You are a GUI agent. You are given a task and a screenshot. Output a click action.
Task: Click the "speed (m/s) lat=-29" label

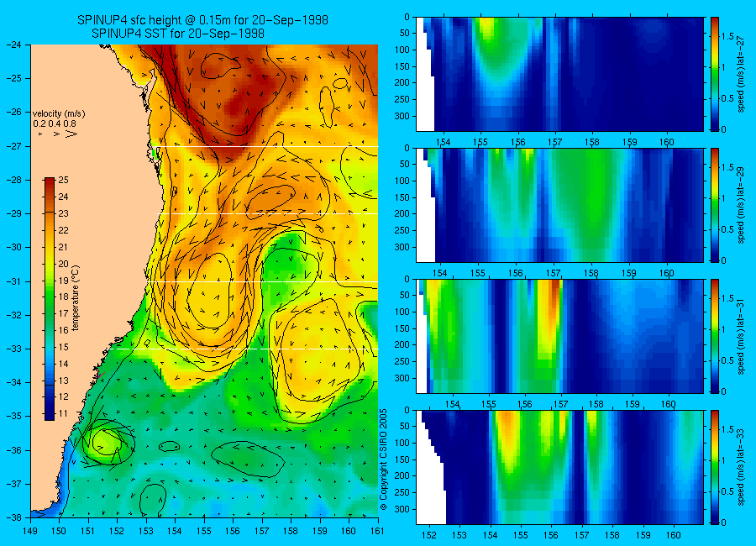tap(741, 206)
